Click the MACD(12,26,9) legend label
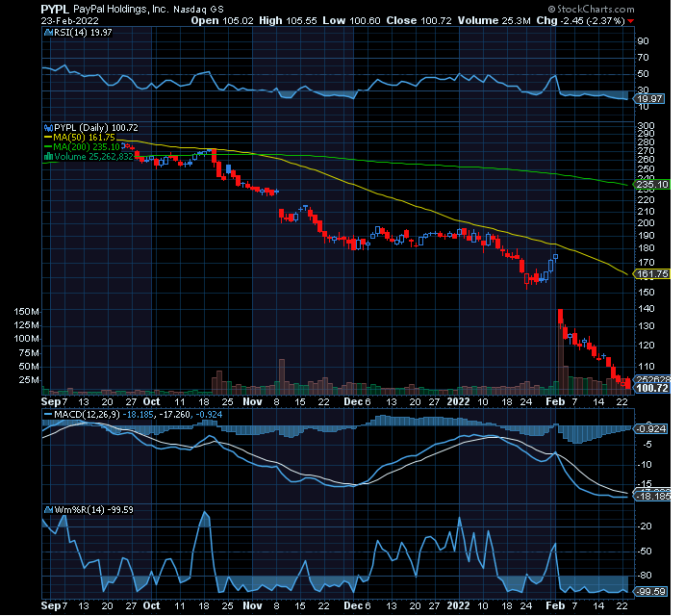The width and height of the screenshot is (685, 616). pos(87,414)
